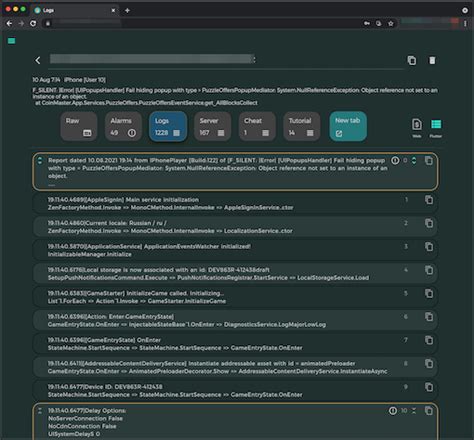
Task: Click alarm icon on Report dated entry
Action: (x=395, y=160)
